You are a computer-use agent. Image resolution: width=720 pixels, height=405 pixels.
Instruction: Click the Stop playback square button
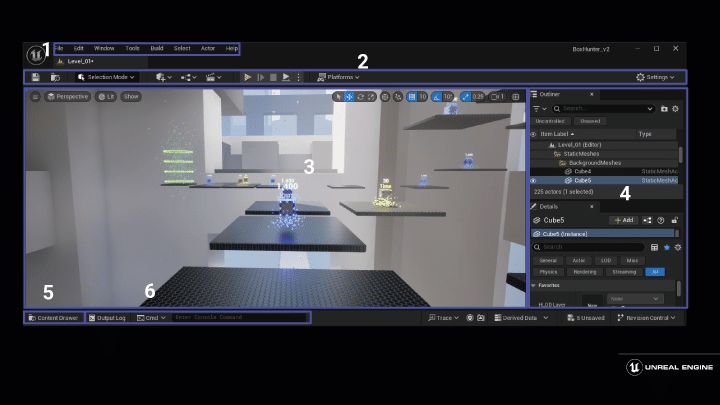point(273,77)
